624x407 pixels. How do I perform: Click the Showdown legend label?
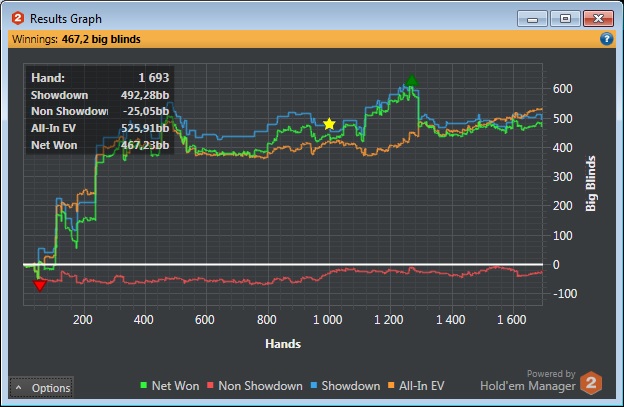click(x=351, y=386)
